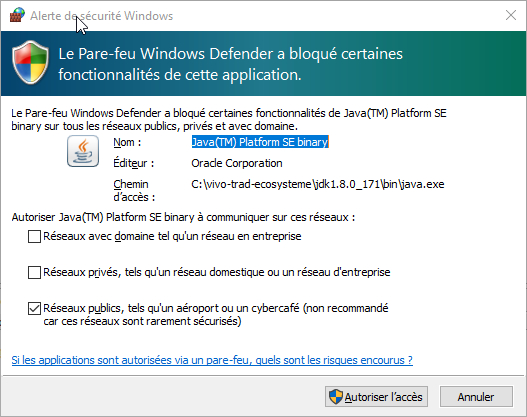Click the Java coffee cup icon
This screenshot has height=417, width=527.
[x=83, y=151]
